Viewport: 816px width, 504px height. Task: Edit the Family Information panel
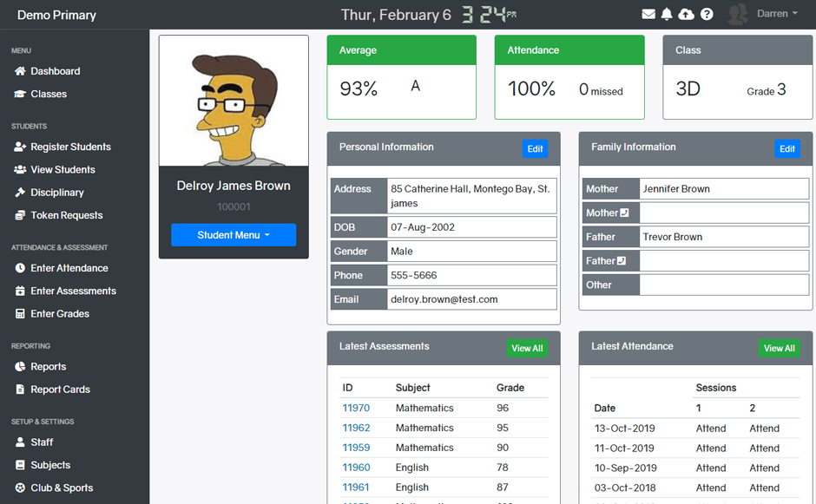(786, 148)
